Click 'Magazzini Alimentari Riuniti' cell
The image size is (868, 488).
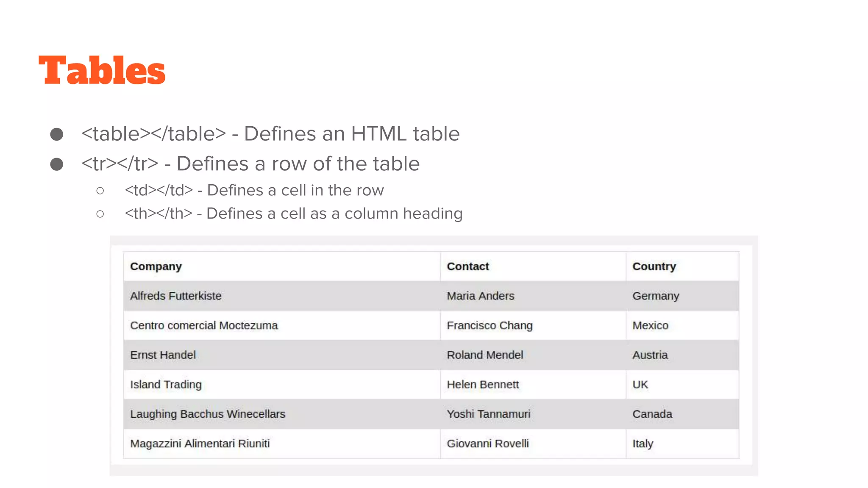click(x=282, y=444)
